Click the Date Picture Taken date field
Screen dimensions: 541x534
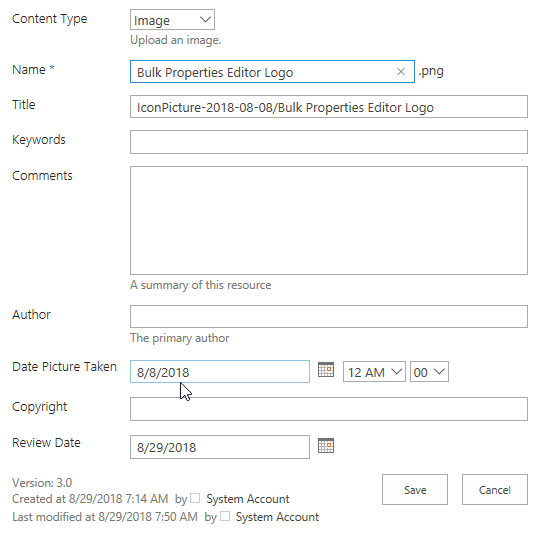click(220, 372)
